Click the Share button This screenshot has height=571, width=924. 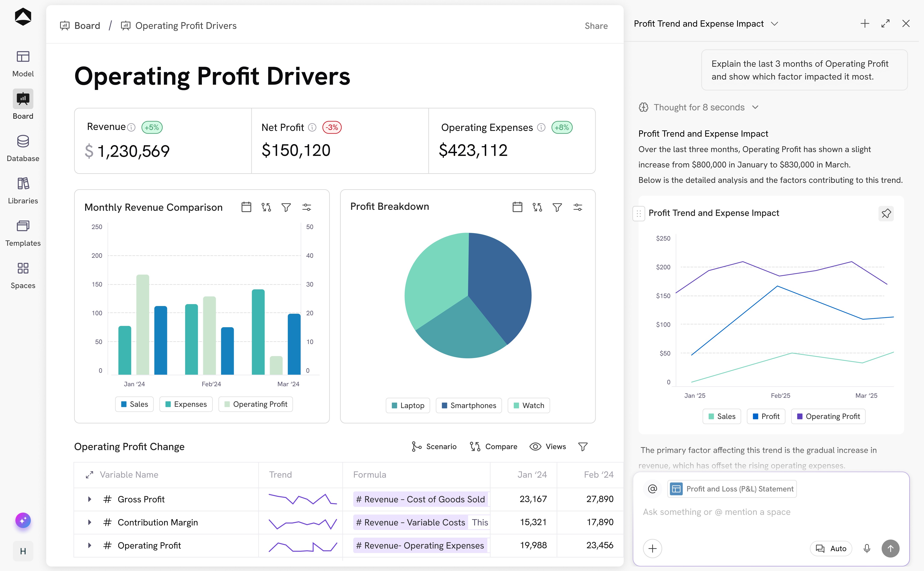click(596, 26)
